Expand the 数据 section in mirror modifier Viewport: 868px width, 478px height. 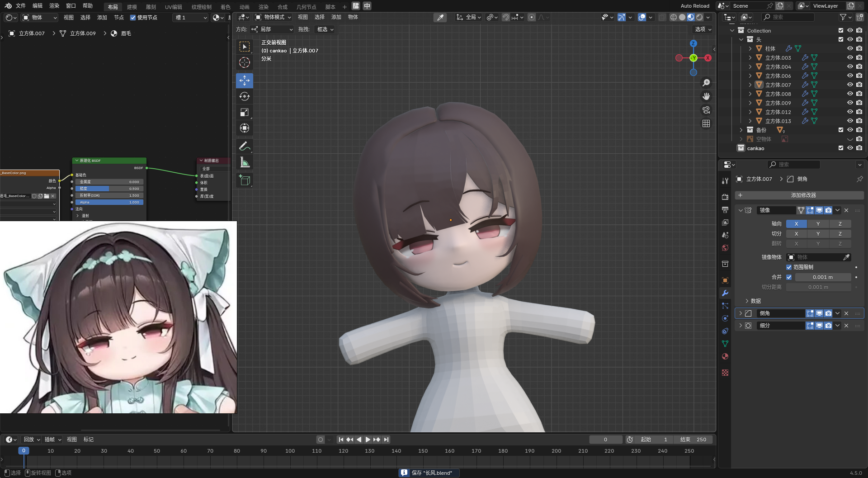click(747, 301)
